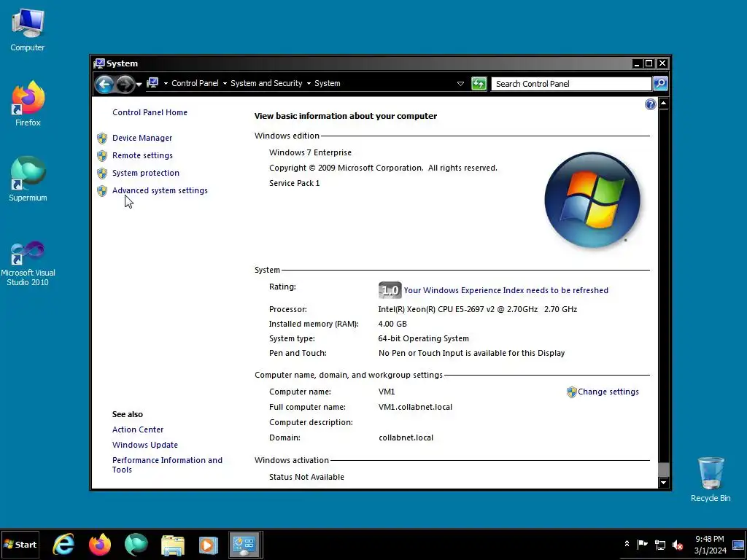Click the 4.00 GB installed memory value
Screen dimensions: 747x560
tap(392, 324)
